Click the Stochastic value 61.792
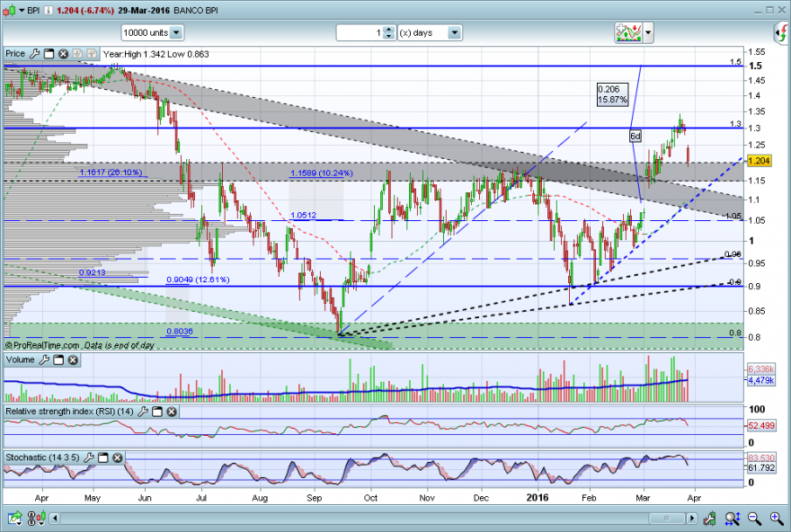 pos(760,468)
